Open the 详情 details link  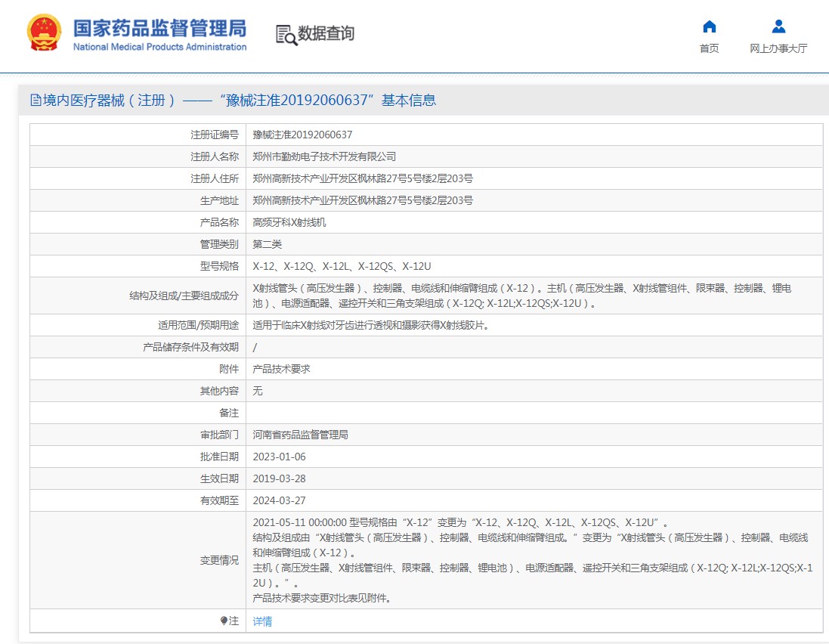click(x=262, y=621)
